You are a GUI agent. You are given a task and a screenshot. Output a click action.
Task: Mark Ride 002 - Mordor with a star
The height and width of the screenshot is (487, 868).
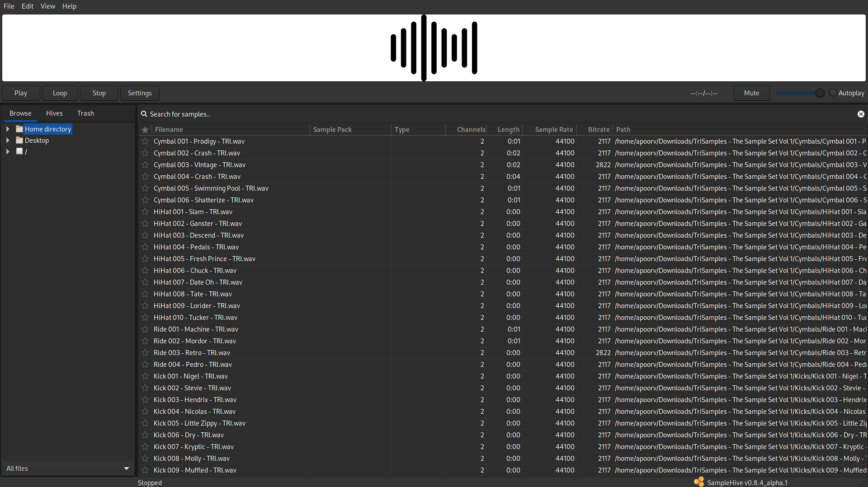tap(145, 341)
